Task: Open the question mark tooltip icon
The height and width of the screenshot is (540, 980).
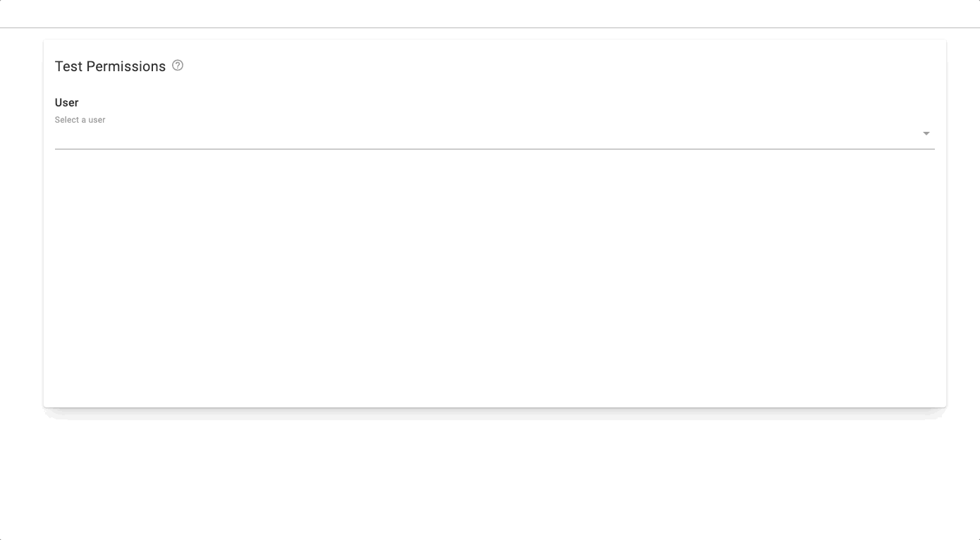Action: tap(178, 66)
